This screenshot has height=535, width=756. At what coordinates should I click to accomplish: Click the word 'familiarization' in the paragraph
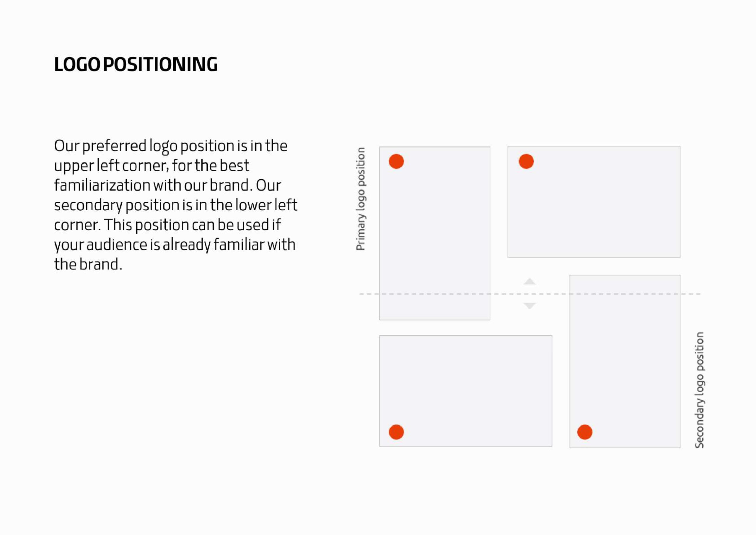[x=102, y=185]
